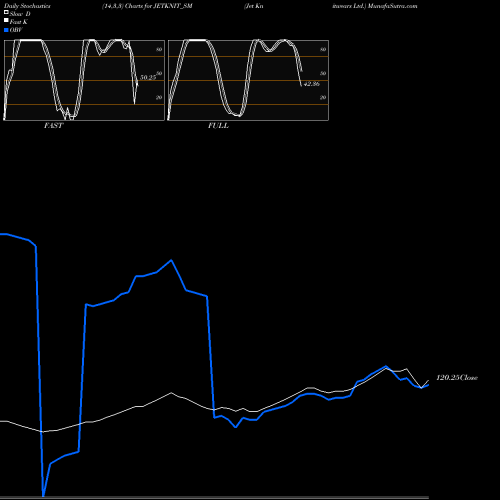Image resolution: width=500 pixels, height=500 pixels.
Task: Click the 20 axis label in the FULL chart
Action: pyautogui.click(x=323, y=97)
